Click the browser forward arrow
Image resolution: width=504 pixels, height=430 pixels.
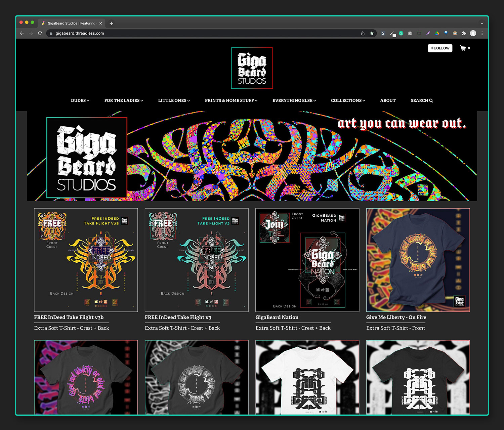click(x=31, y=33)
